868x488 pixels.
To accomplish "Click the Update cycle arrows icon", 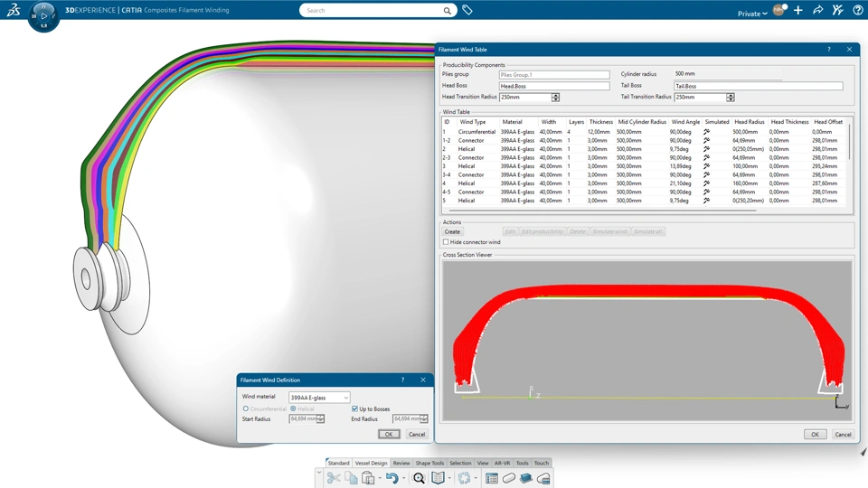I will (x=464, y=478).
